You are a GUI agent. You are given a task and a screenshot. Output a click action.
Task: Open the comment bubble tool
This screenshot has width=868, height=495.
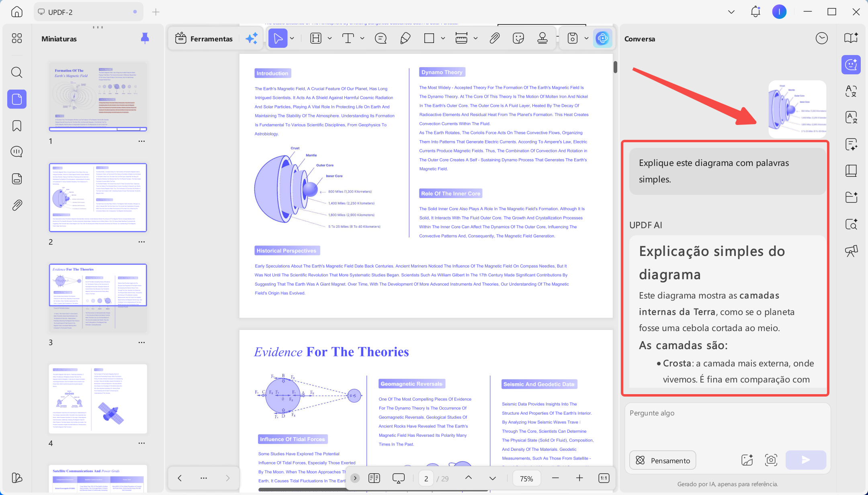point(381,39)
